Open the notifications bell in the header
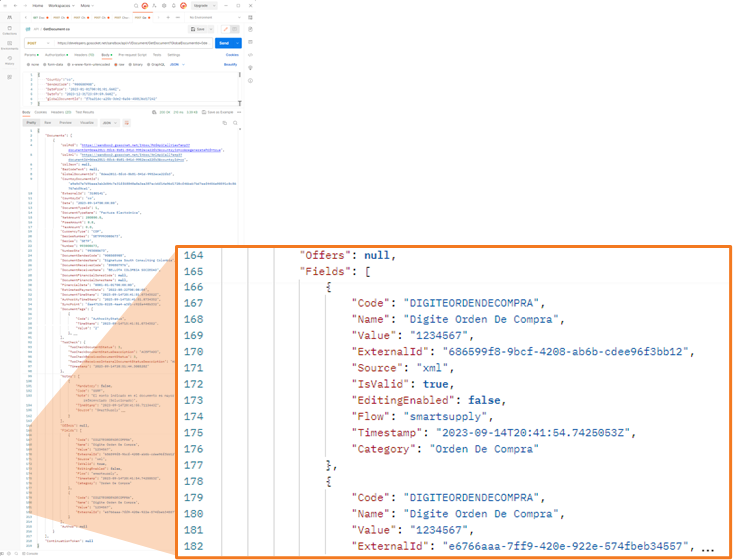This screenshot has height=560, width=733. click(x=173, y=6)
